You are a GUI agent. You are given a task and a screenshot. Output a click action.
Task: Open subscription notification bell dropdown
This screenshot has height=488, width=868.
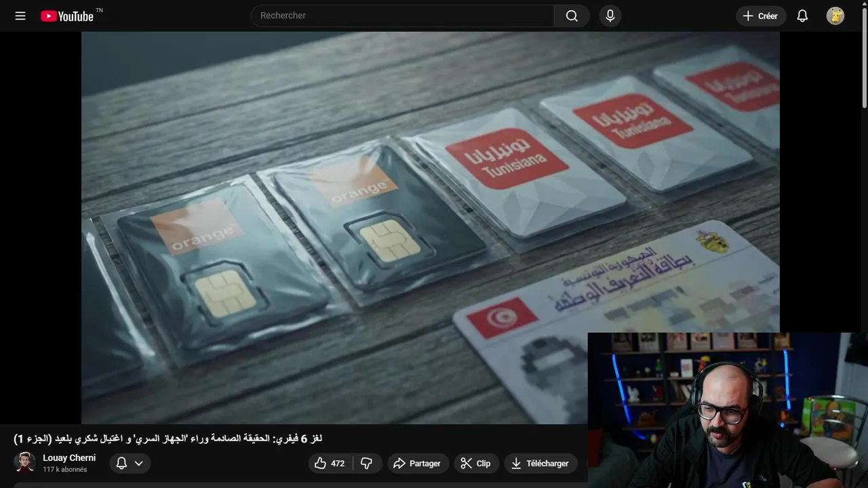[x=130, y=464]
